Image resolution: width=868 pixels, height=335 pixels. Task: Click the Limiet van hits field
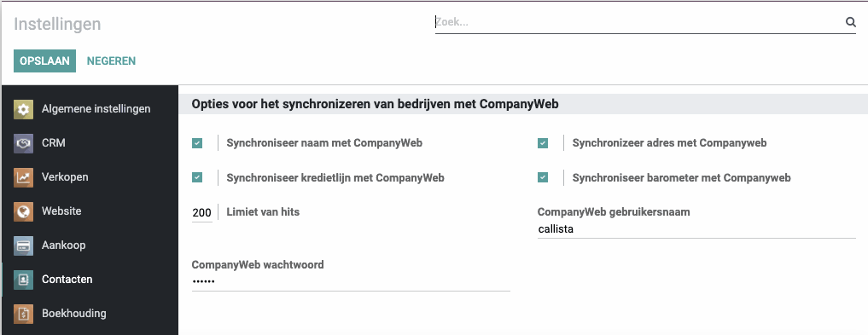202,213
